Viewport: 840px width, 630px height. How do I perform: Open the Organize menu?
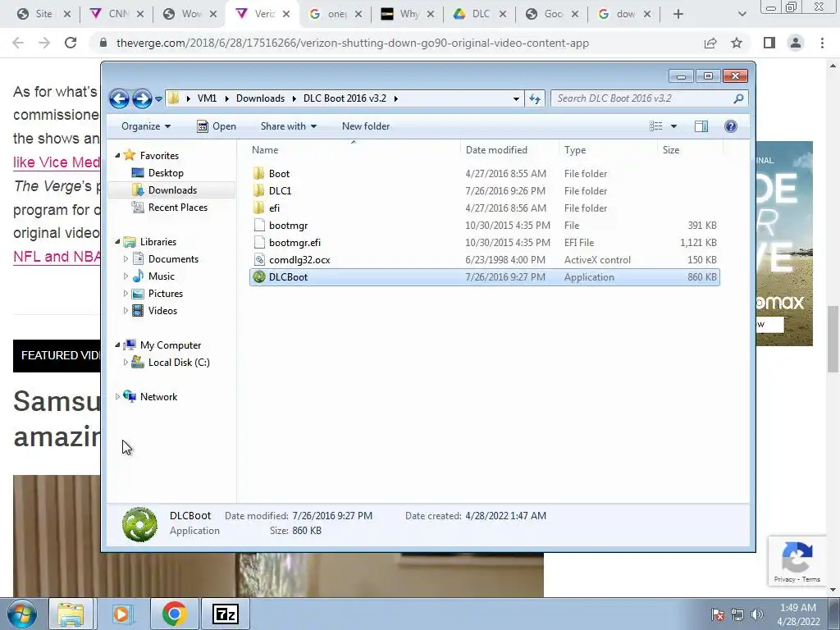click(146, 126)
